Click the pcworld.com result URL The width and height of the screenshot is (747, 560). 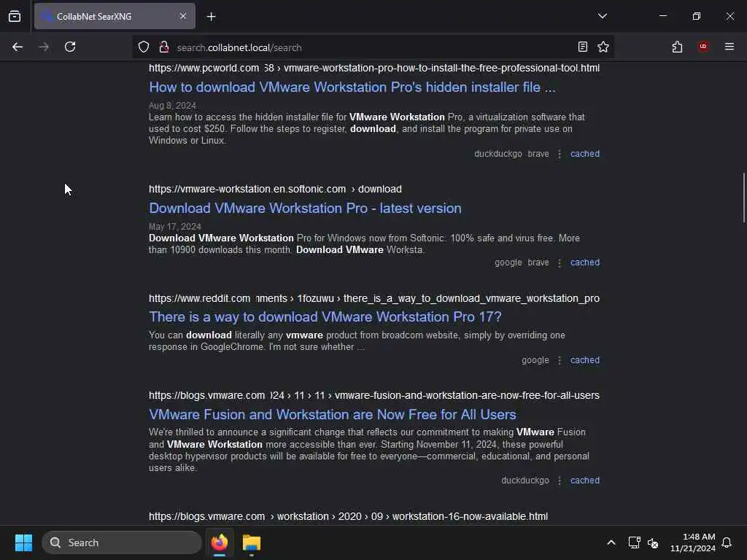[374, 68]
